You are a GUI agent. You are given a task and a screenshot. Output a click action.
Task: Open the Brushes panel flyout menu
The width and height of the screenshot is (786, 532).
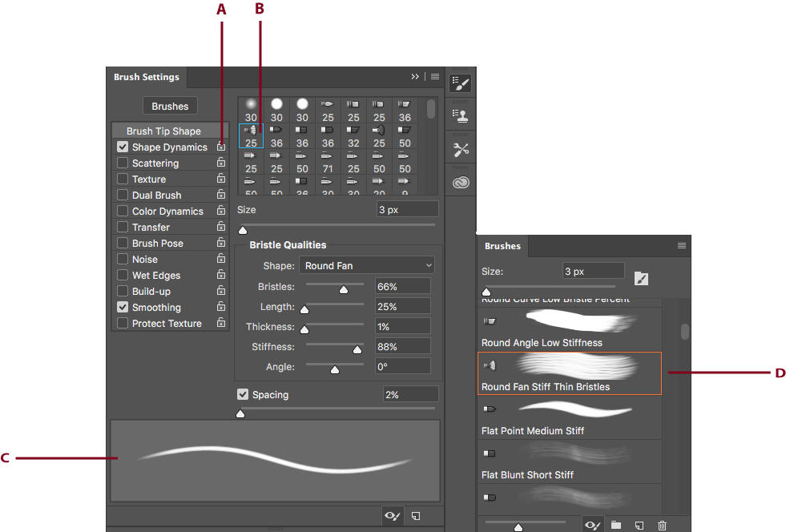[x=682, y=245]
